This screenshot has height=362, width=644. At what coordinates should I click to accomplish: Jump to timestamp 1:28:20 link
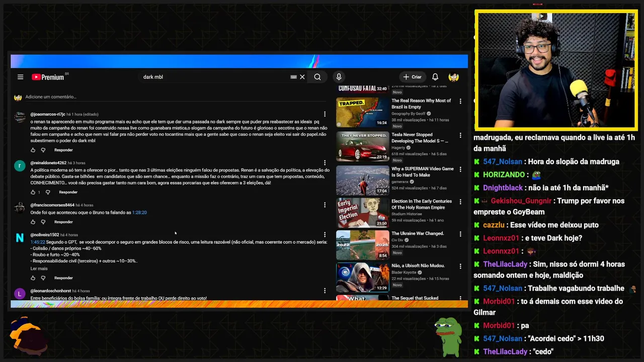pyautogui.click(x=139, y=212)
